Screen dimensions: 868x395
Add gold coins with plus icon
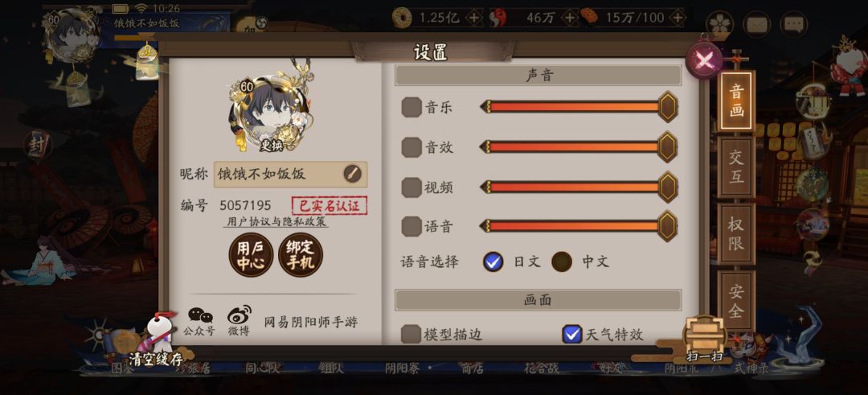tap(474, 18)
